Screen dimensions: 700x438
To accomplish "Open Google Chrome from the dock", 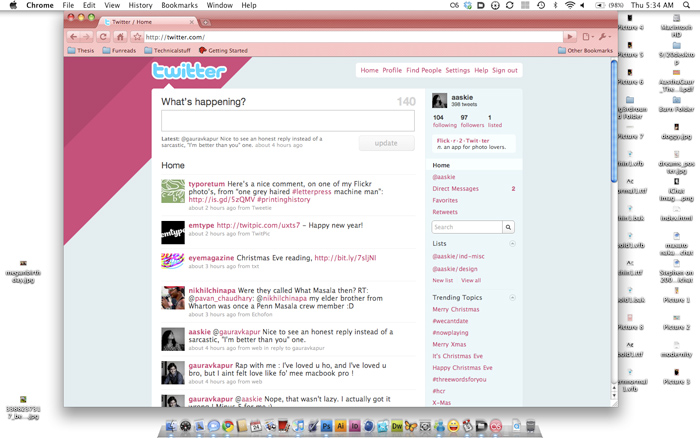I will tap(228, 426).
